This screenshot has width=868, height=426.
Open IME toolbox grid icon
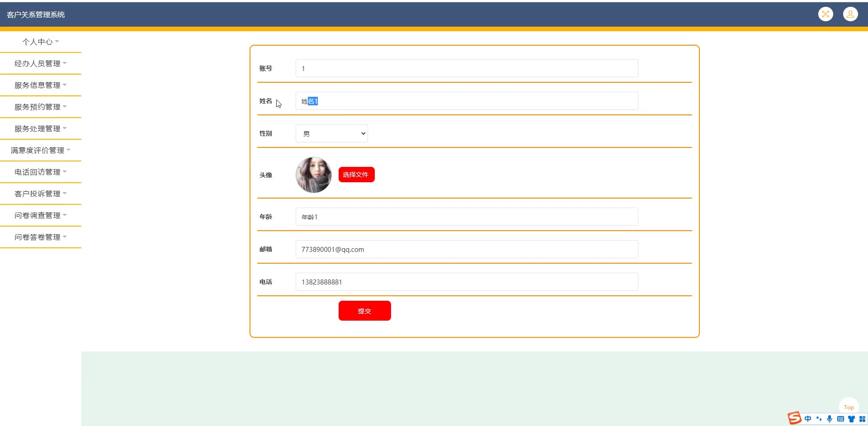[x=862, y=419]
